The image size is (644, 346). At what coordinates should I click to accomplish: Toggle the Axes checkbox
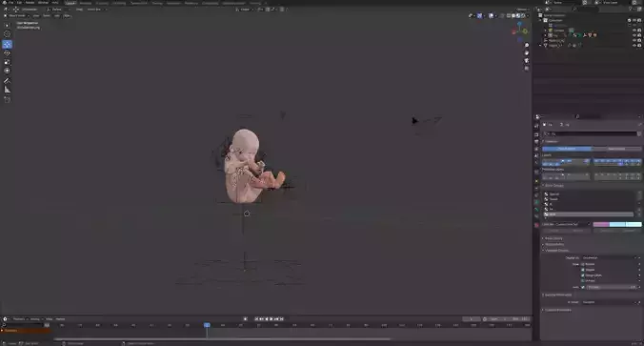[x=583, y=287]
